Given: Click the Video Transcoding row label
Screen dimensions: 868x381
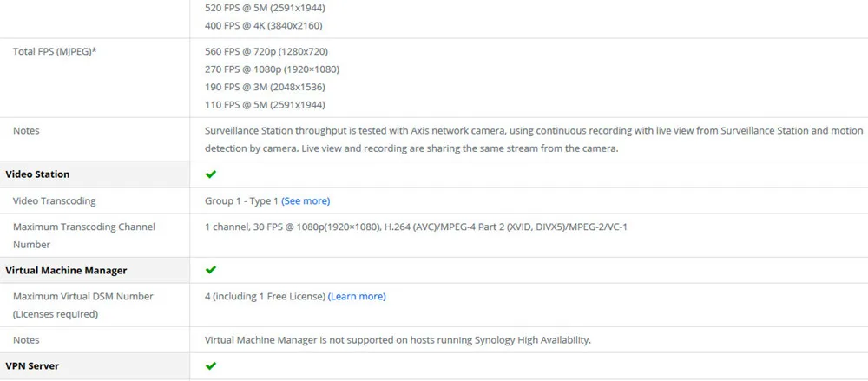Looking at the screenshot, I should point(54,201).
